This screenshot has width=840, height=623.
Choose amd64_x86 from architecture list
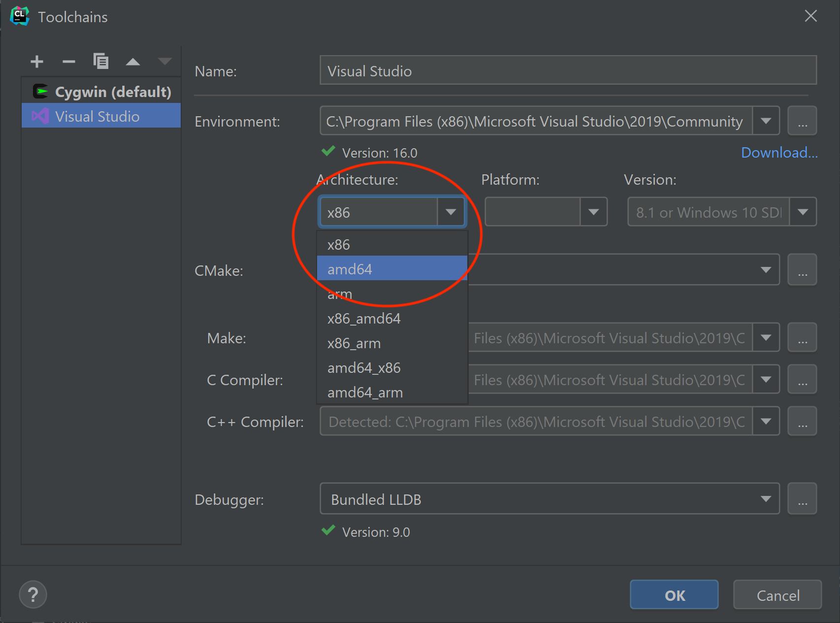click(392, 367)
